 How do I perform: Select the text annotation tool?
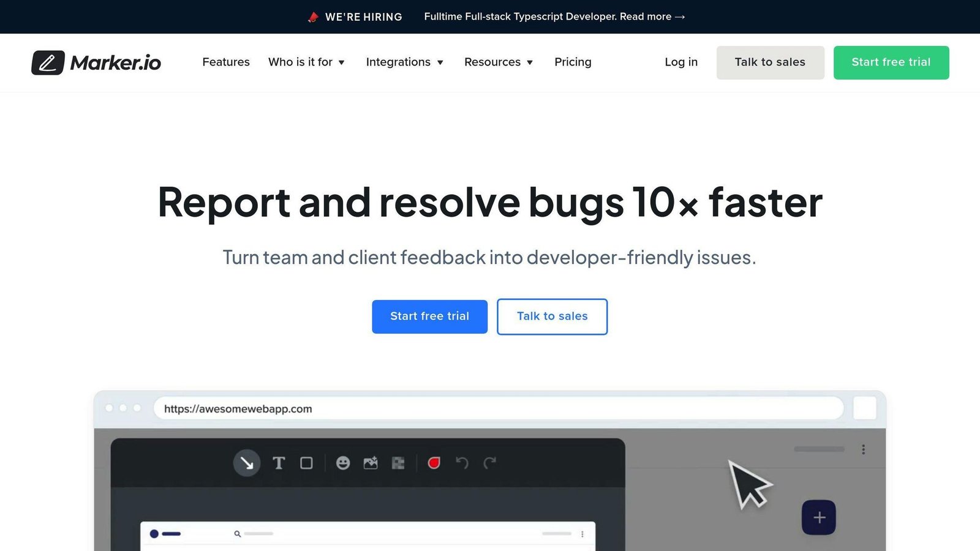(x=279, y=463)
